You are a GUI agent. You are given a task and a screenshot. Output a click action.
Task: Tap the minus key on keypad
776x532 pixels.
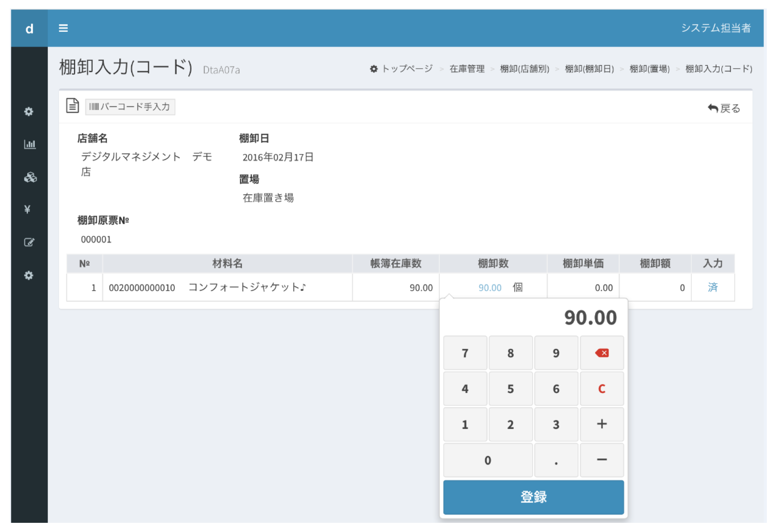[x=602, y=460]
